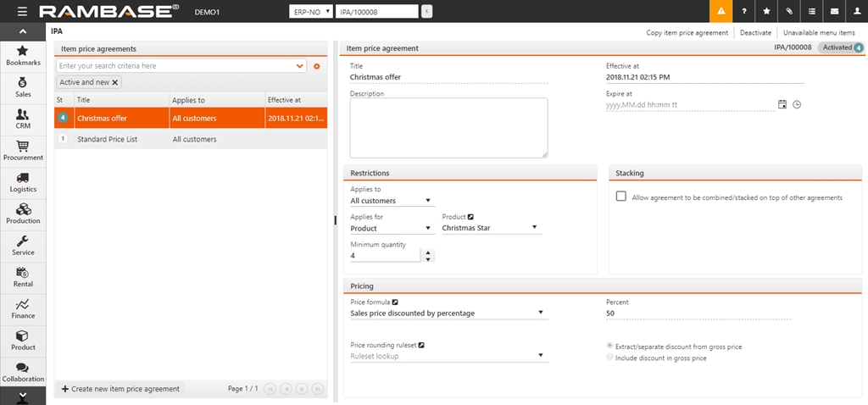Image resolution: width=868 pixels, height=405 pixels.
Task: Click Copy item price agreement
Action: click(687, 32)
